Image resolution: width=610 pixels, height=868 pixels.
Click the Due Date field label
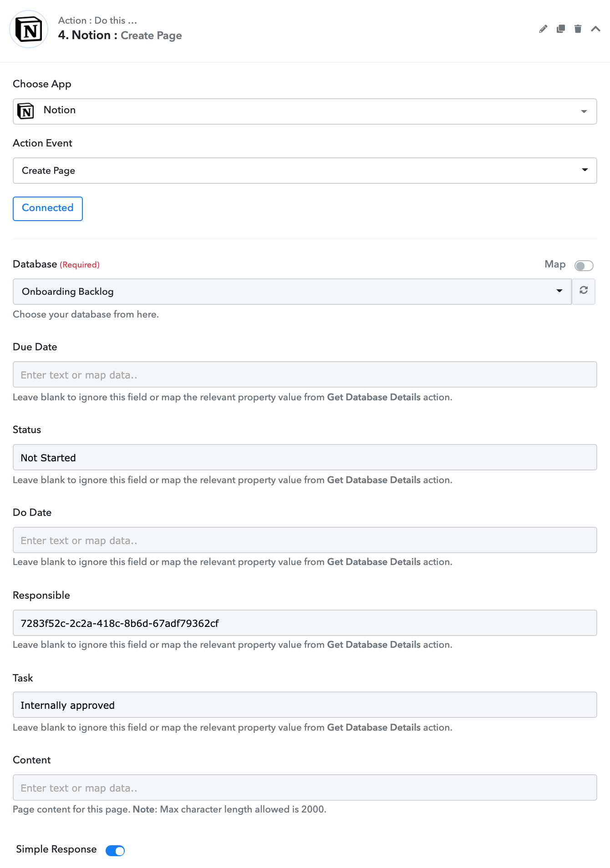(35, 347)
